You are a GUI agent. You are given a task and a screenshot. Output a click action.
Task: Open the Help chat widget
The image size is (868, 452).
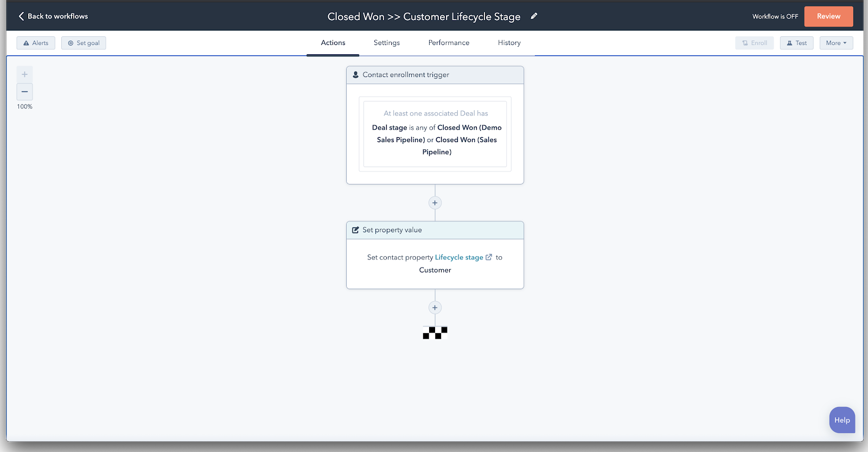coord(842,420)
